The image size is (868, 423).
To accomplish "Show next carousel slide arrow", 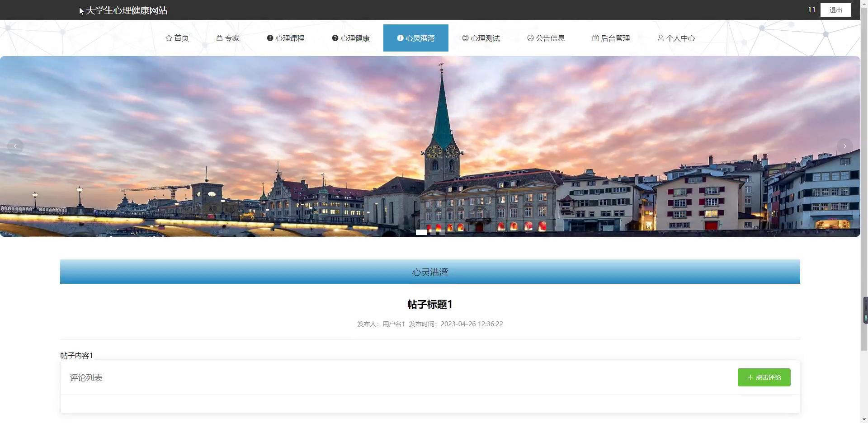I will click(844, 146).
